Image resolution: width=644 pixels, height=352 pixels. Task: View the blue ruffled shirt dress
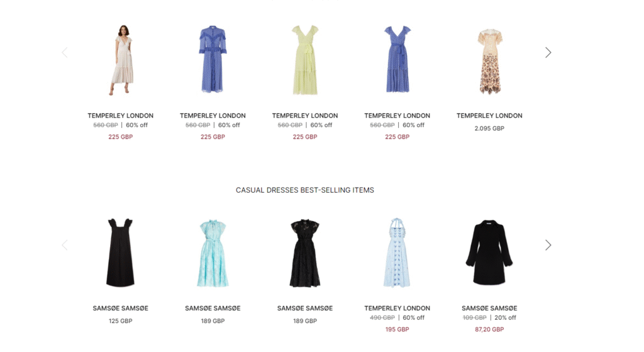(213, 59)
